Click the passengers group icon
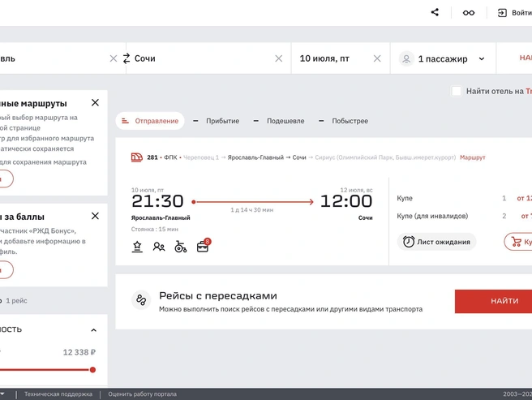Screen dimensions: 532x400 pos(159,247)
